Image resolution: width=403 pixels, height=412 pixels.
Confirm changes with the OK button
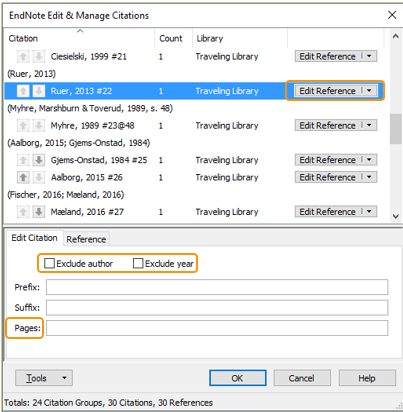coord(238,378)
